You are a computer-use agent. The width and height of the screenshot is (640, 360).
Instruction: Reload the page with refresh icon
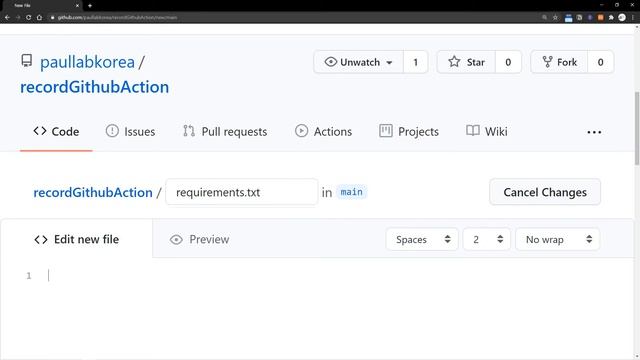[28, 18]
